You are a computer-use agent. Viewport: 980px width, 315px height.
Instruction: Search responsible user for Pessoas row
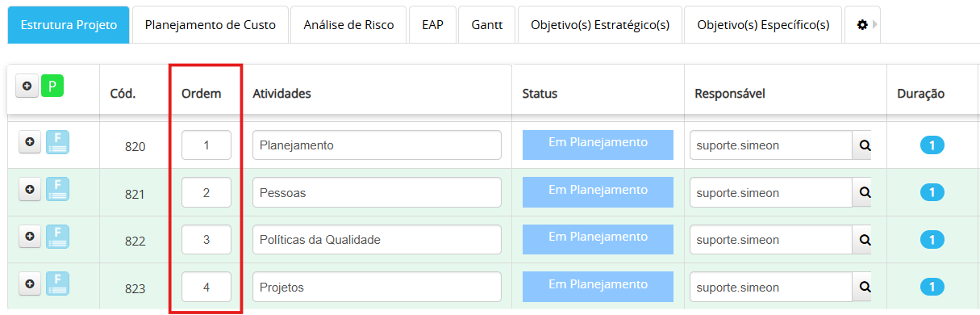click(863, 192)
